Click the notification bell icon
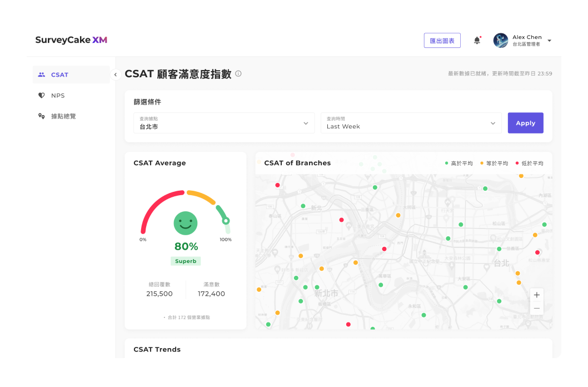This screenshot has width=588, height=387. click(477, 41)
